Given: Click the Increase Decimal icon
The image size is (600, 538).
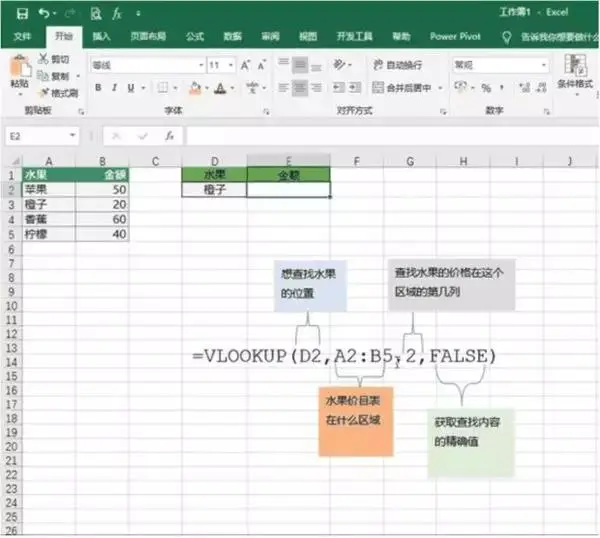Looking at the screenshot, I should (524, 88).
